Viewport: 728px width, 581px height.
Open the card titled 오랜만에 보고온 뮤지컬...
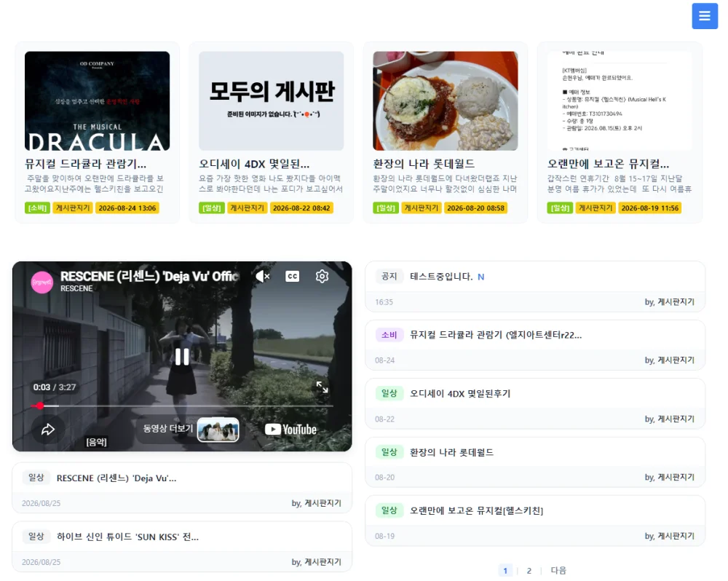point(608,164)
